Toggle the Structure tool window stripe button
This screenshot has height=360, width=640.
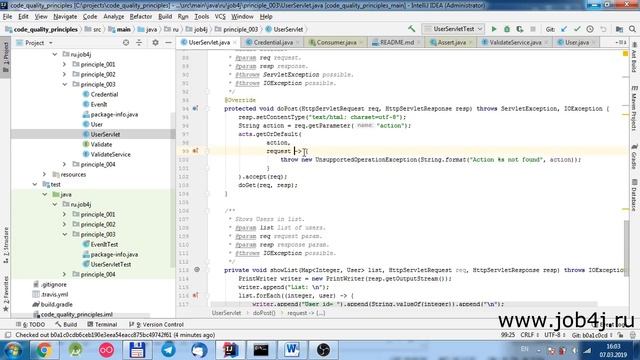tap(5, 245)
